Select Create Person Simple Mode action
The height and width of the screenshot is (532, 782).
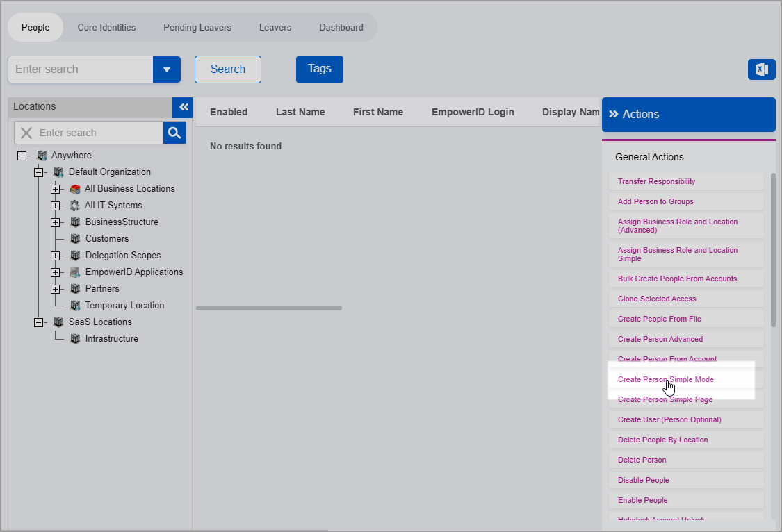[665, 379]
